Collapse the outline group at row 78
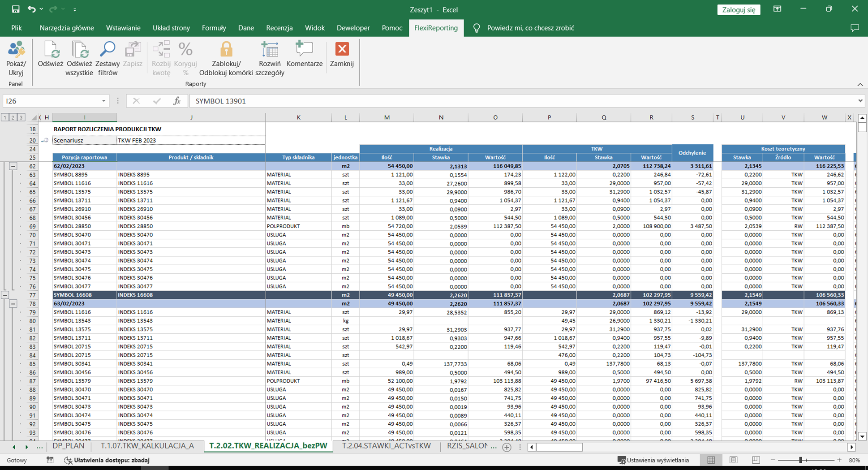Viewport: 868px width, 470px height. pyautogui.click(x=13, y=304)
